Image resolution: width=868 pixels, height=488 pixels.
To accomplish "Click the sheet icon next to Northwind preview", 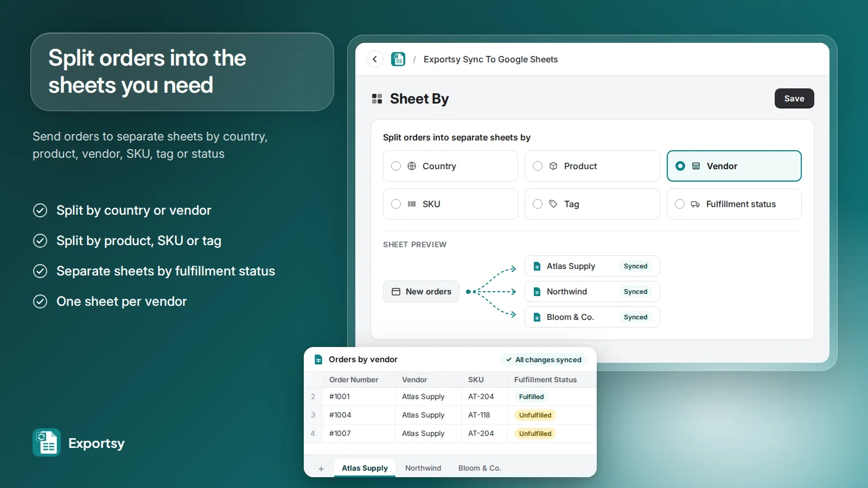I will tap(537, 292).
